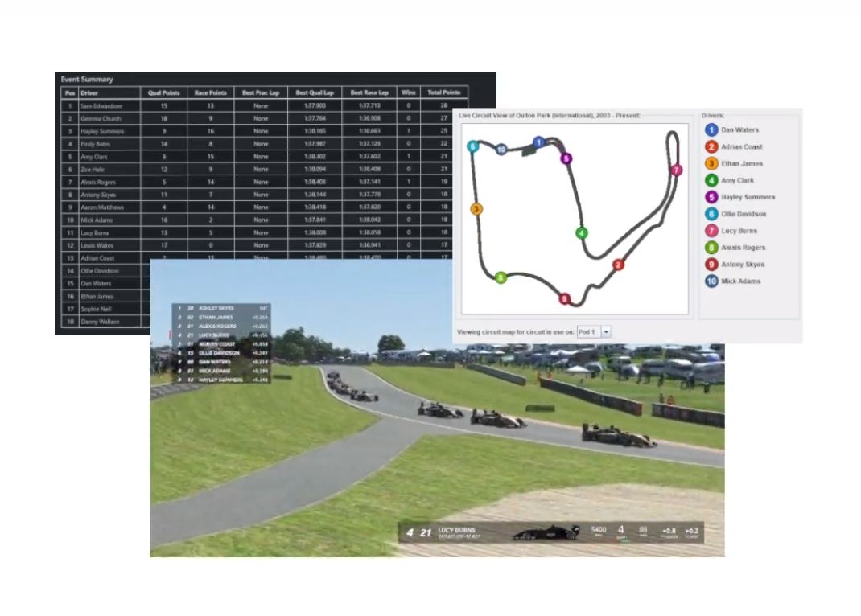The height and width of the screenshot is (616, 861).
Task: Click Sam Edwardson's 1:37.900 best qual lap
Action: (315, 106)
